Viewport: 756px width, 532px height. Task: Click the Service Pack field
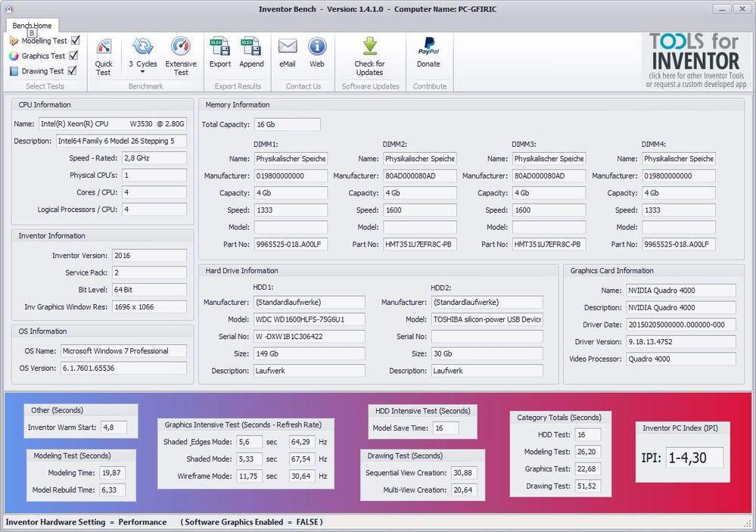[x=150, y=272]
